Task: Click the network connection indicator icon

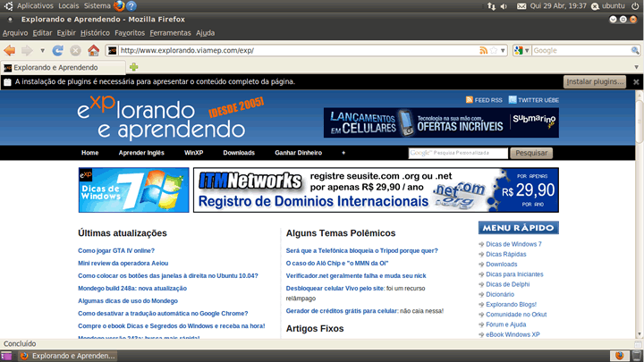Action: click(491, 6)
